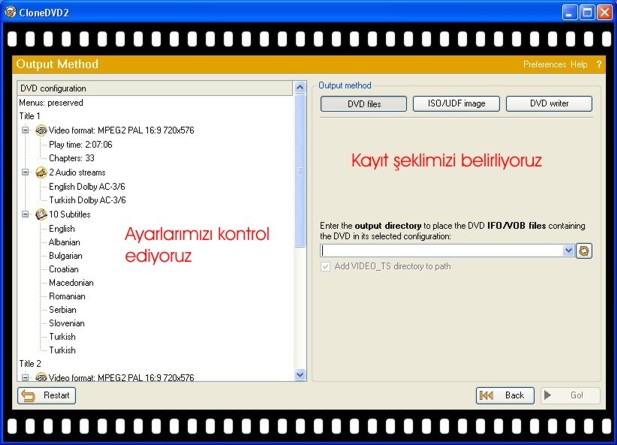Select the Bulgarian subtitle row
The image size is (617, 445).
65,256
